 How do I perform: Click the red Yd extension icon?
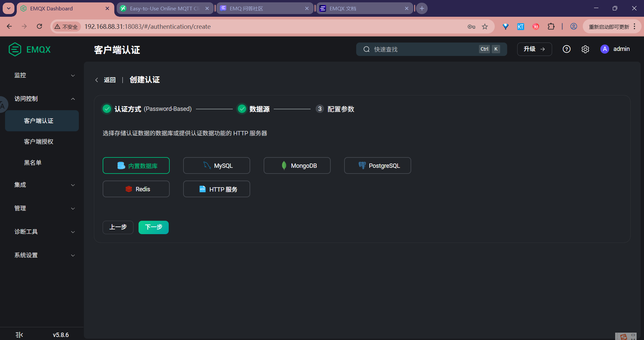536,26
